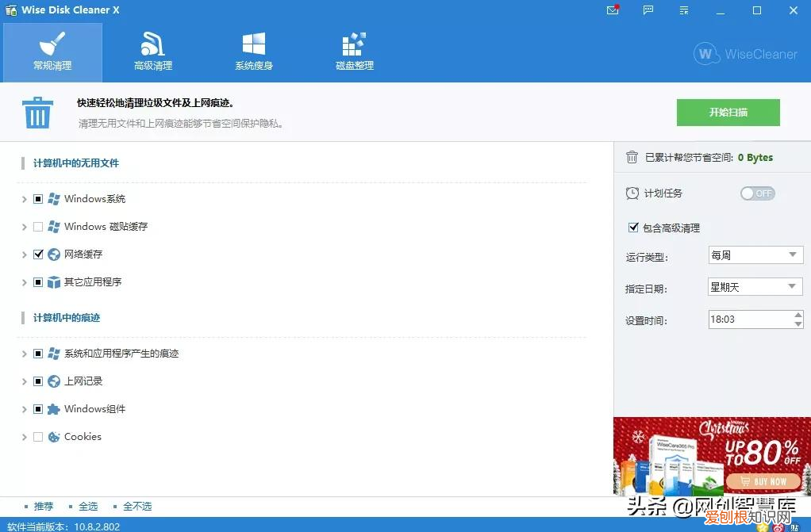Uncheck the 包含高级清理 checkbox
This screenshot has height=532, width=811.
[632, 228]
